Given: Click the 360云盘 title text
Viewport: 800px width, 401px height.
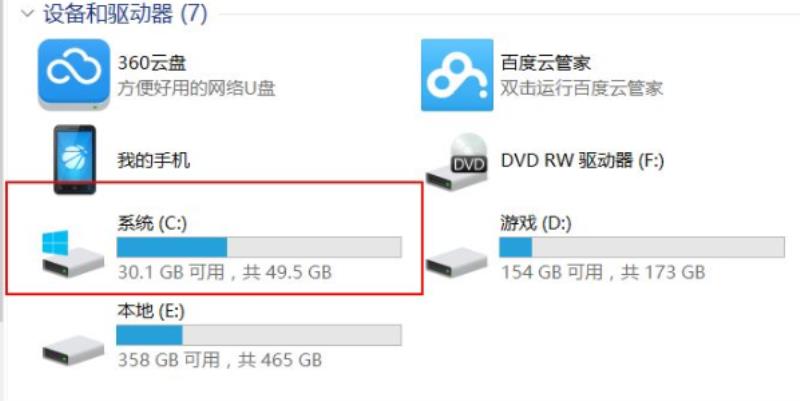Looking at the screenshot, I should 152,63.
